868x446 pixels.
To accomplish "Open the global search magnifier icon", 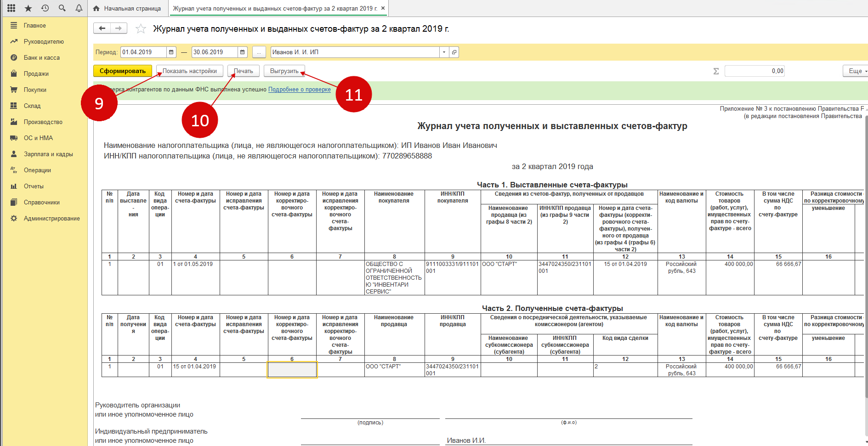I will (x=62, y=8).
